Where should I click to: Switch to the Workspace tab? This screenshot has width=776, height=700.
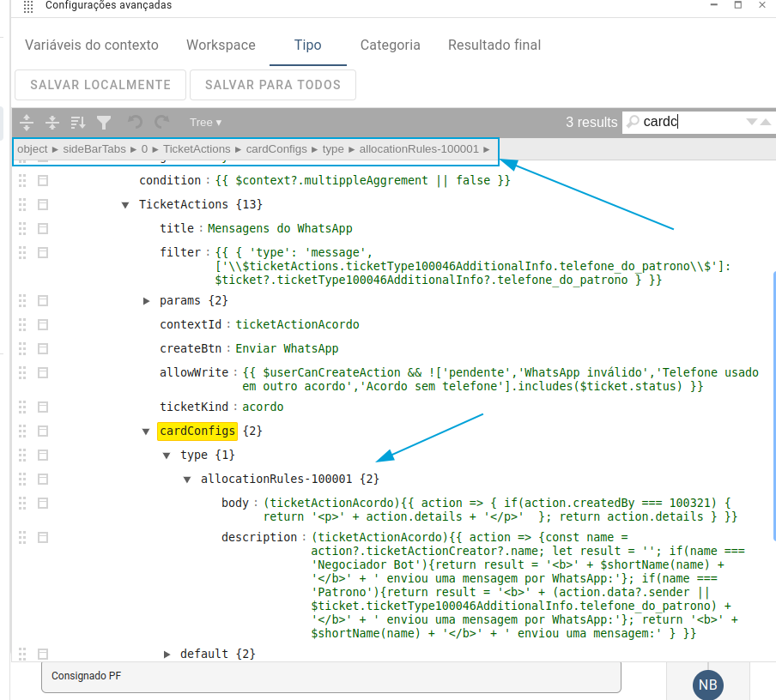(221, 45)
